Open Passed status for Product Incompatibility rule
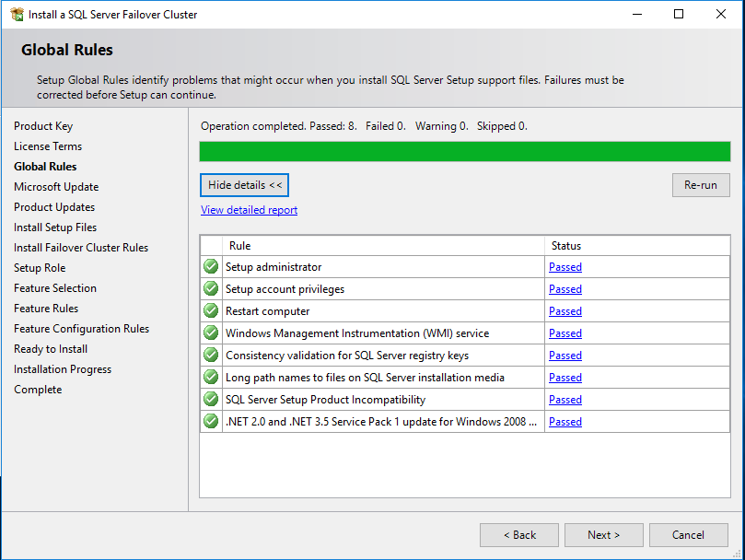The width and height of the screenshot is (745, 560). click(x=565, y=400)
